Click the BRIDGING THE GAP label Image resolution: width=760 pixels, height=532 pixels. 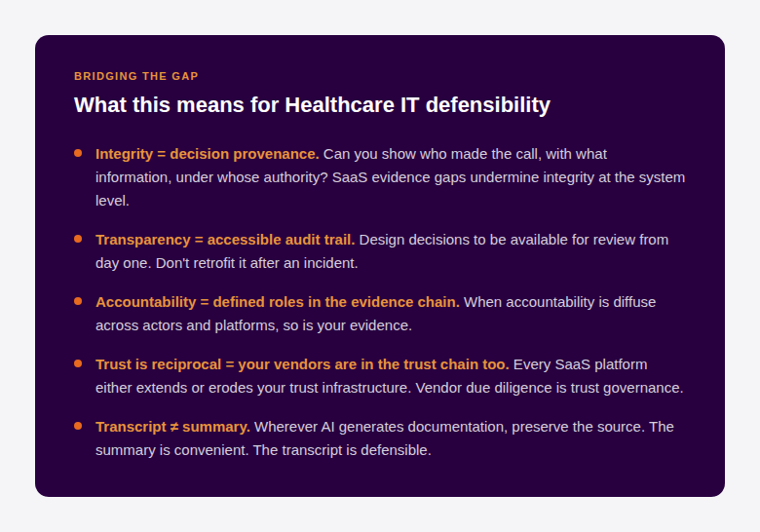point(136,76)
